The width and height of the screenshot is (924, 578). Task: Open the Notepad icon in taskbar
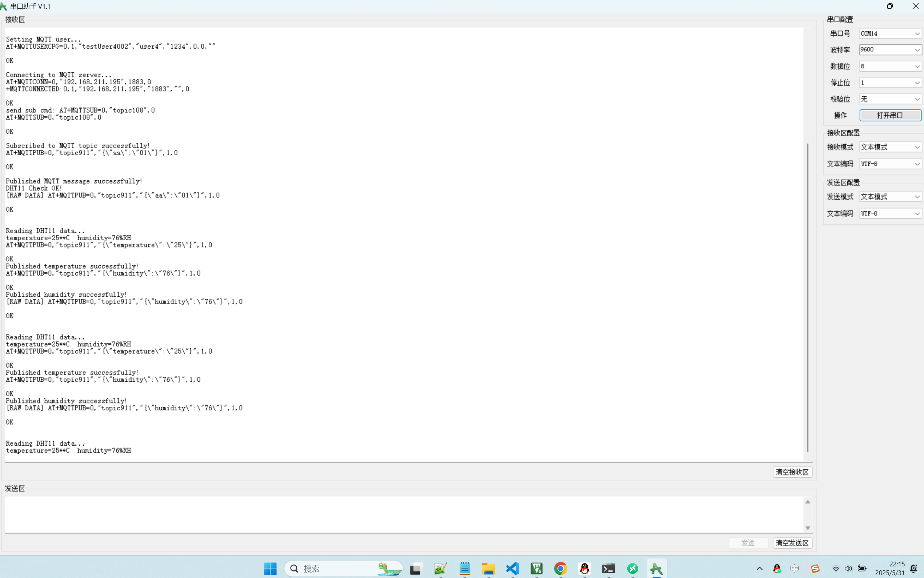tap(464, 569)
